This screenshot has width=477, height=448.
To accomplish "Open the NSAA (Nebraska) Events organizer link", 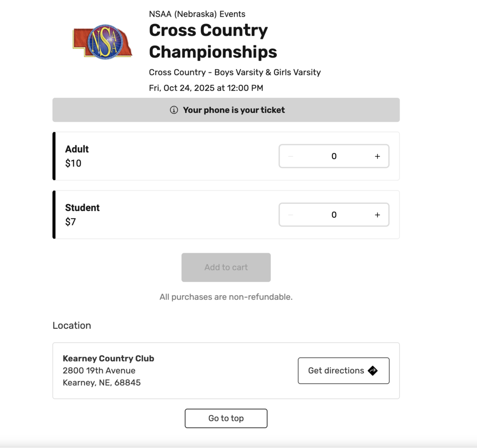I will [x=197, y=14].
